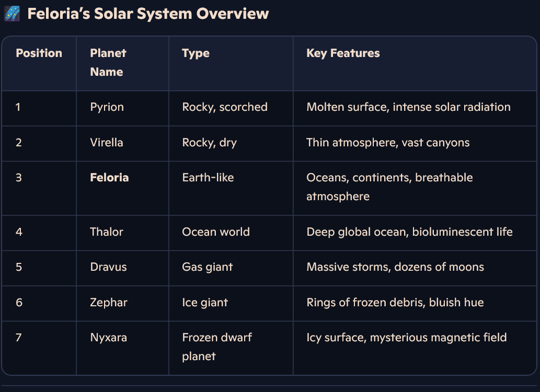
Task: Select "Rings of frozen debris, bluish hue"
Action: [x=395, y=303]
